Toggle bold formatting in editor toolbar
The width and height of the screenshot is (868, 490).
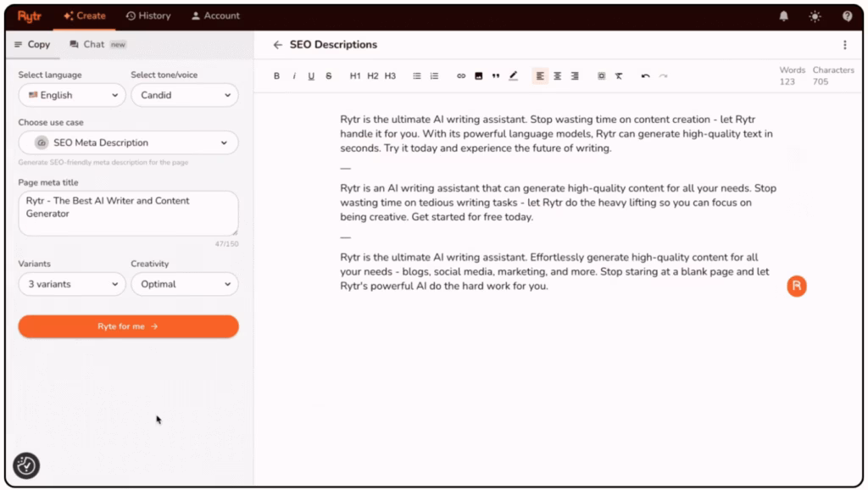[x=276, y=76]
